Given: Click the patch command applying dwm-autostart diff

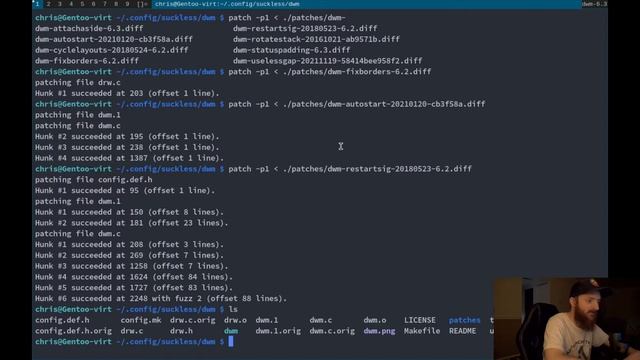Looking at the screenshot, I should coord(357,104).
